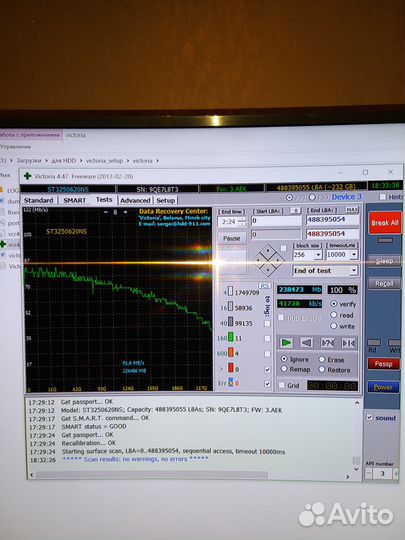Click the Pause button
Screen dimensions: 405x540
(x=232, y=238)
